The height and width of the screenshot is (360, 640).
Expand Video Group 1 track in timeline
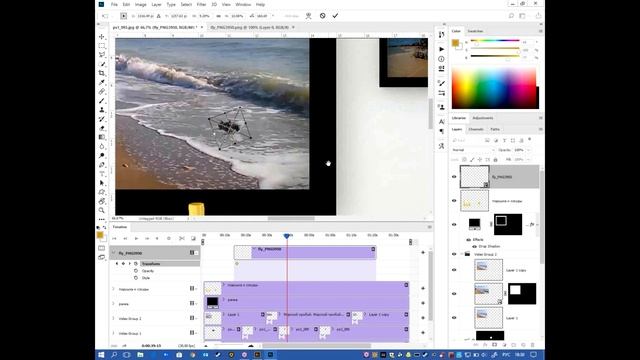point(113,333)
